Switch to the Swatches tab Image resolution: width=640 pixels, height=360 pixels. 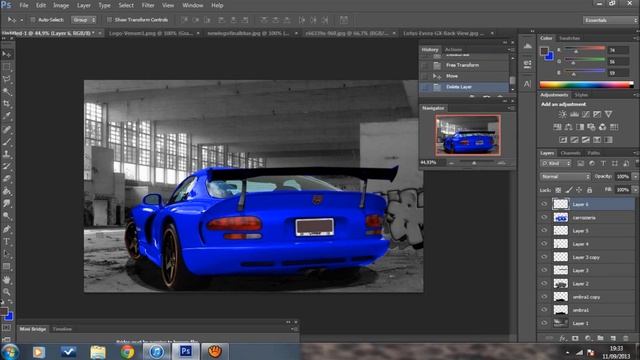[x=569, y=38]
